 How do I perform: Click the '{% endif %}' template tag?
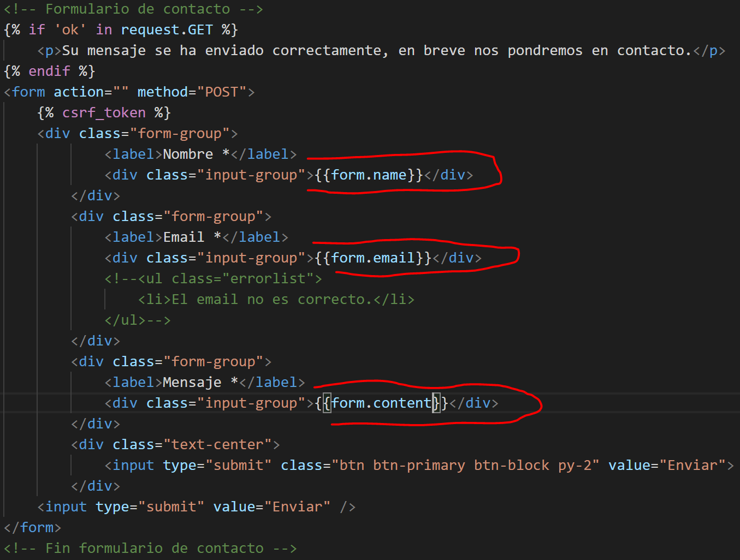click(x=49, y=72)
